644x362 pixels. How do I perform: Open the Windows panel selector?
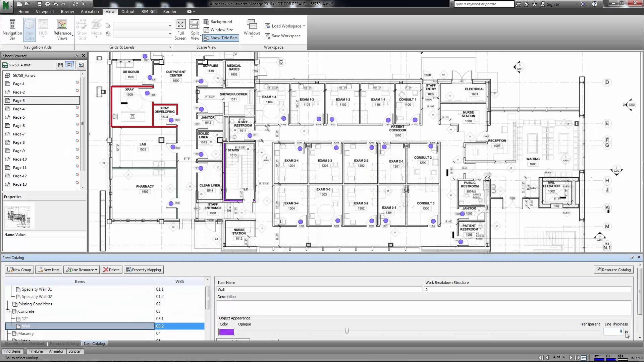coord(252,29)
